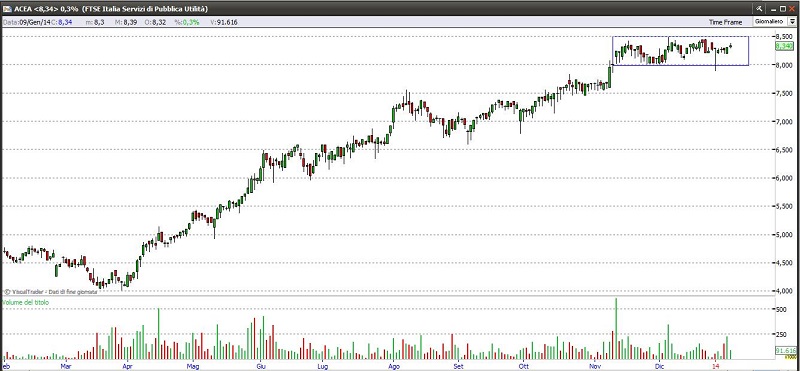Viewport: 800px width, 371px height.
Task: Click the 8,000 price axis label
Action: (785, 65)
